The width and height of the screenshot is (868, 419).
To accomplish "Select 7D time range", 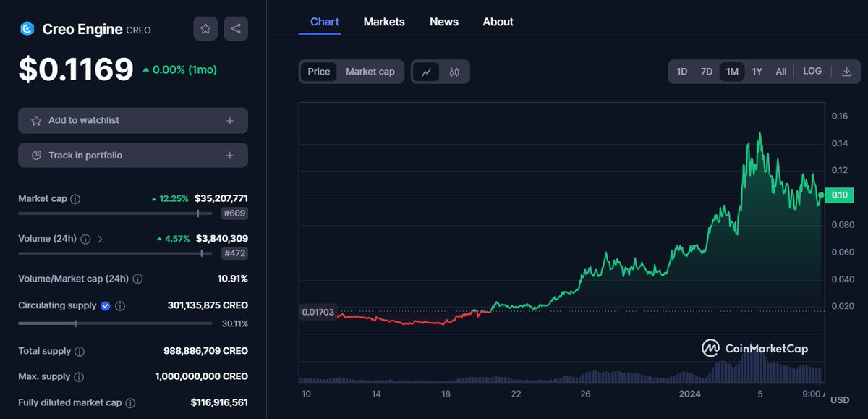I will click(707, 72).
